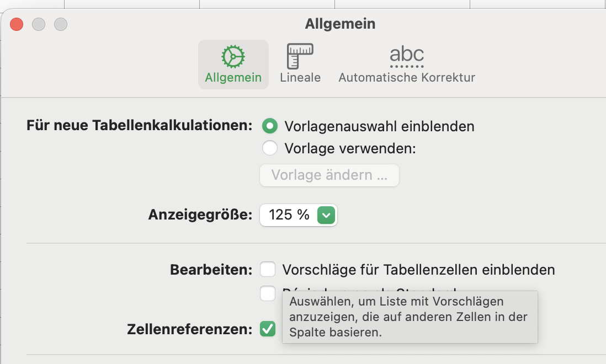
Task: Click the Allgemein gear icon
Action: pos(233,56)
